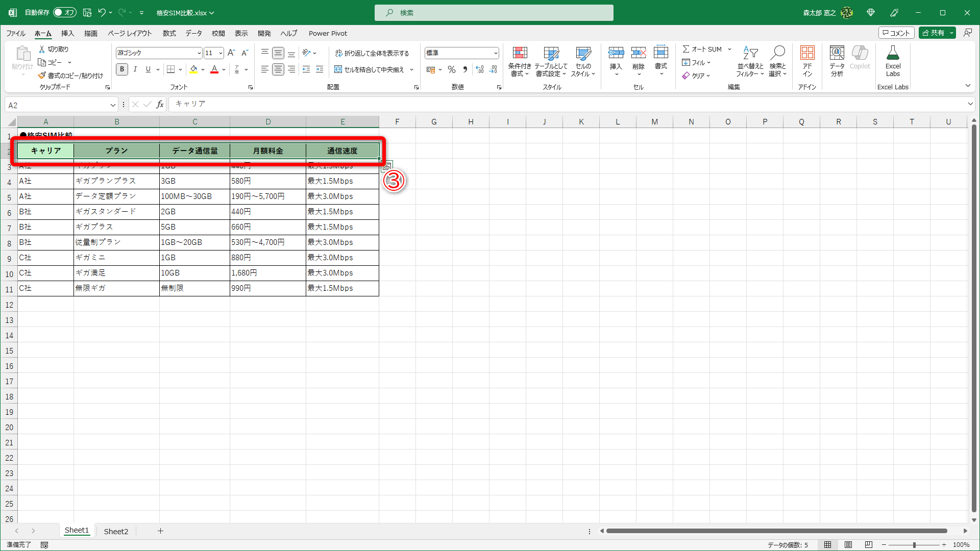The width and height of the screenshot is (980, 551).
Task: Expand the number format combo box
Action: click(495, 53)
